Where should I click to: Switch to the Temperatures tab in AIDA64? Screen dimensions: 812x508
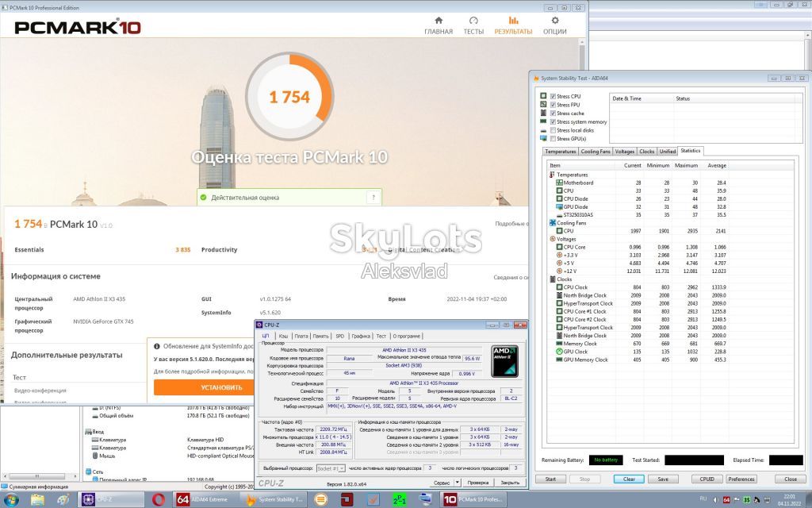pos(561,152)
